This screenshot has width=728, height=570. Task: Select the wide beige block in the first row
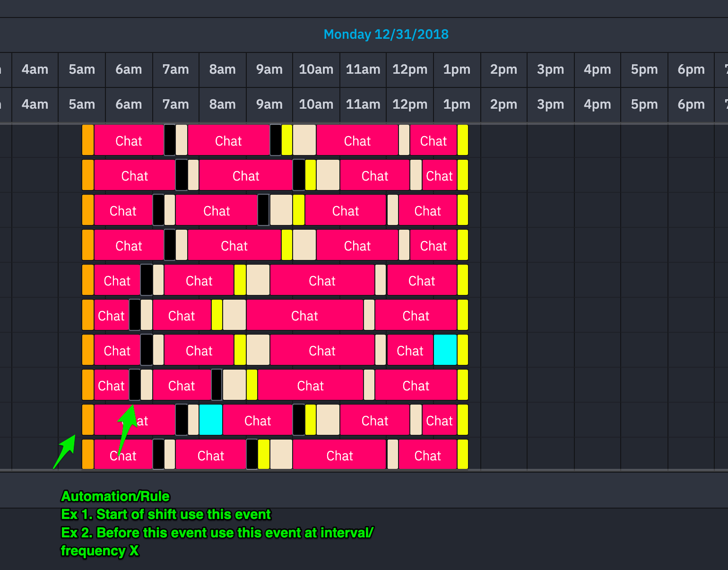click(304, 140)
